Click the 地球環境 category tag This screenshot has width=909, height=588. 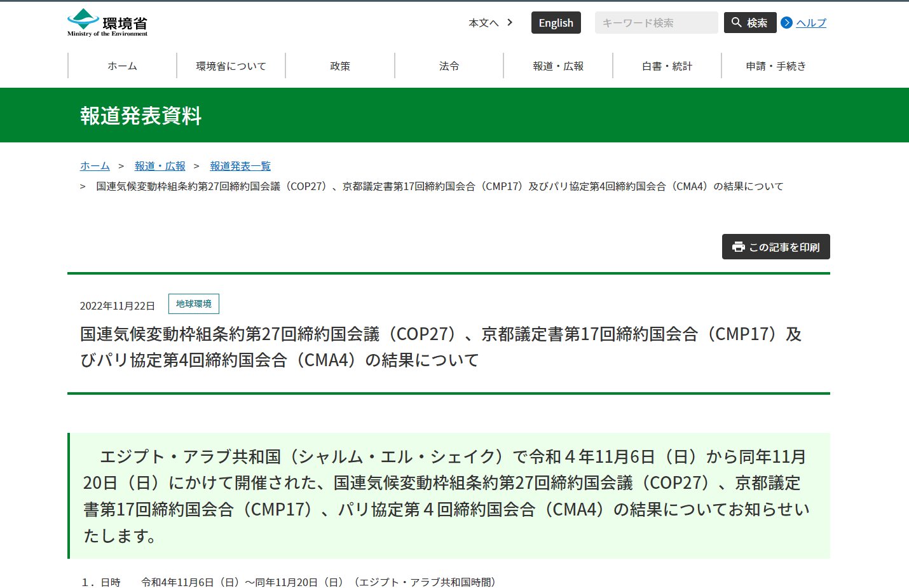[x=194, y=303]
